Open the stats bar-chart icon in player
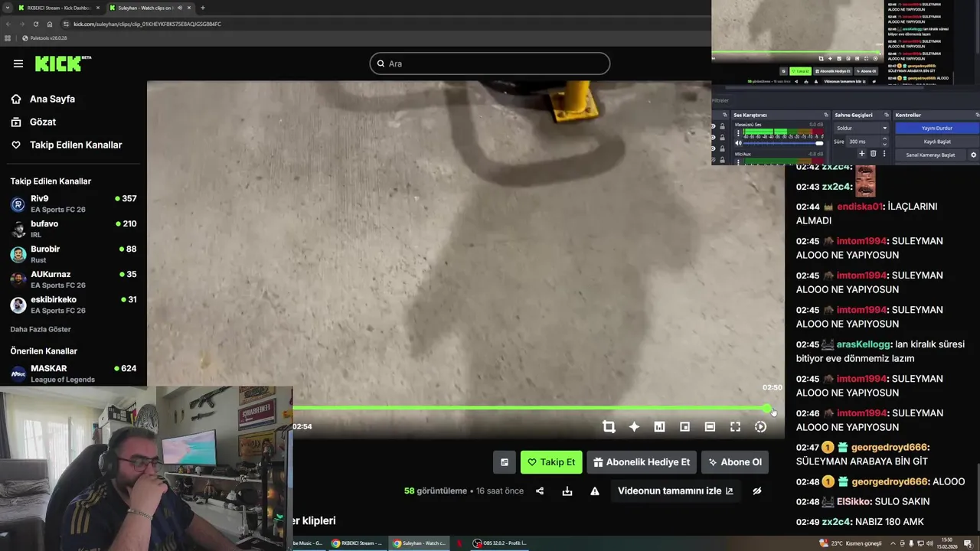Viewport: 980px width, 551px height. point(659,427)
